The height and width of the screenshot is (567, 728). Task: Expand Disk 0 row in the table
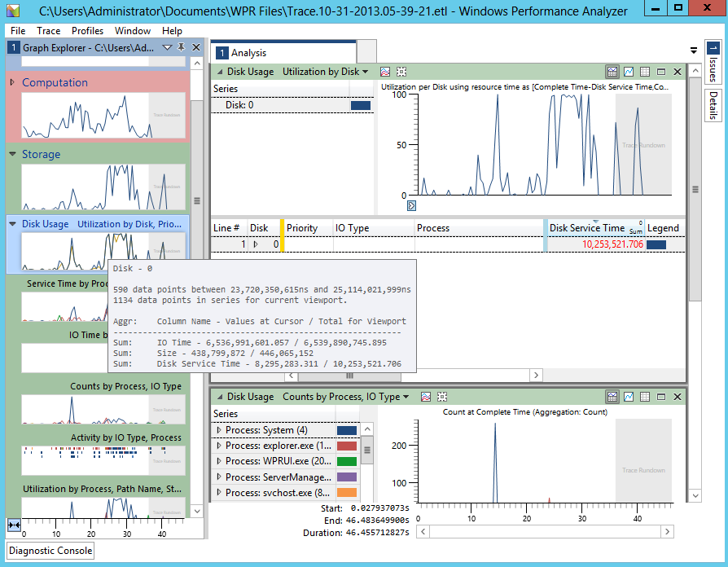pyautogui.click(x=256, y=244)
